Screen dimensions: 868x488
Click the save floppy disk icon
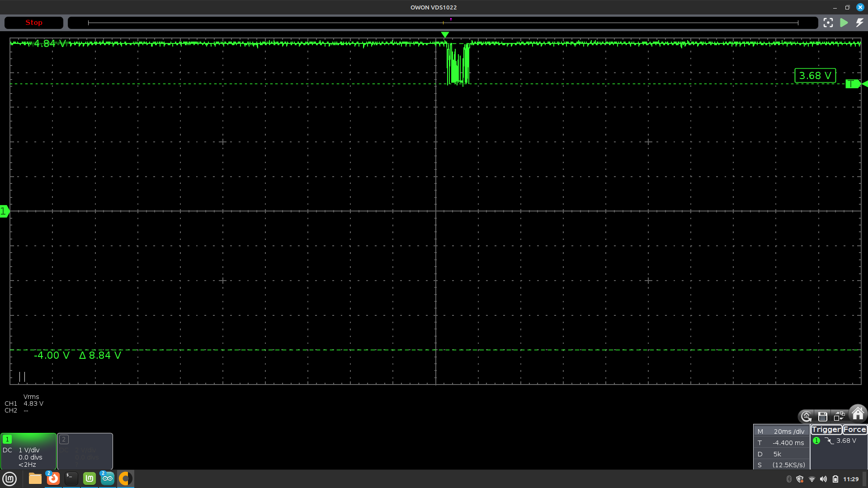tap(823, 417)
